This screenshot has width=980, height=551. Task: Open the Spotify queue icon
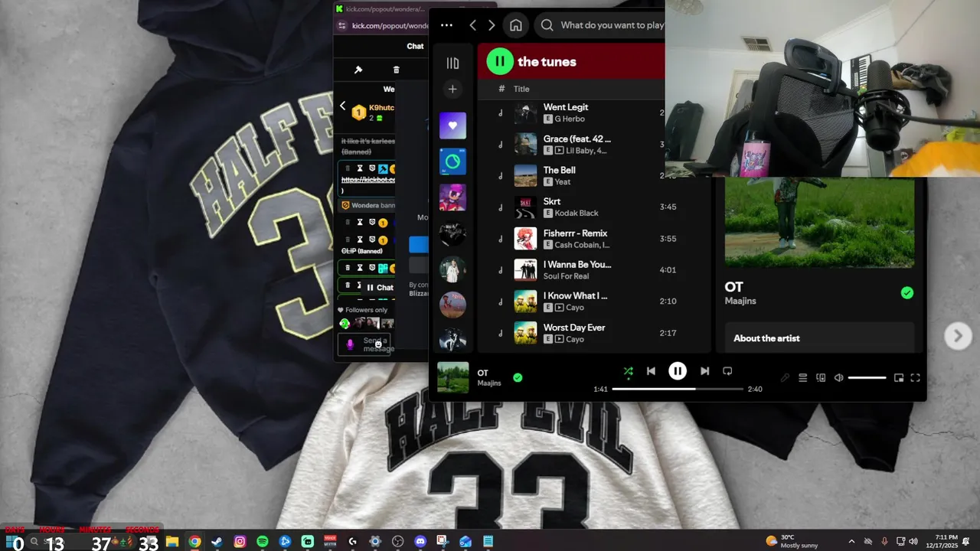803,377
